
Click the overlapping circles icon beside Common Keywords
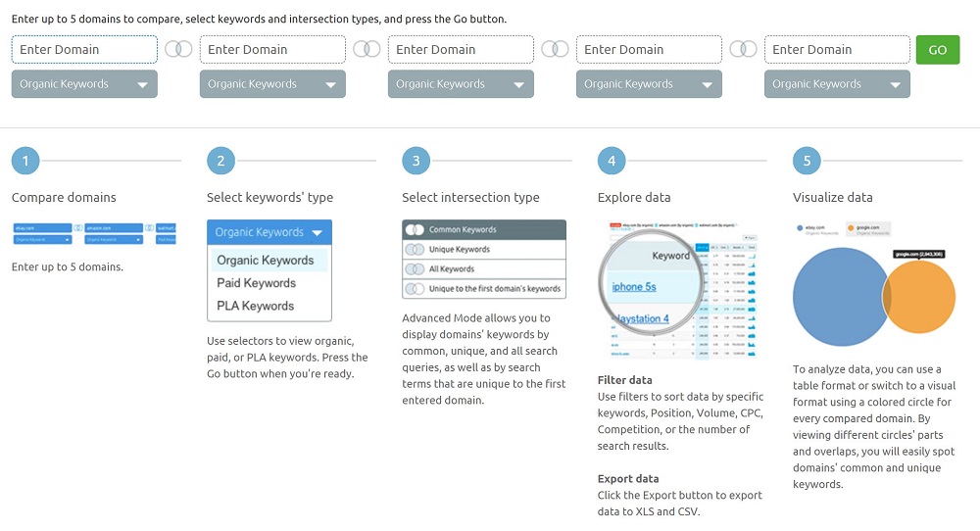click(x=415, y=230)
